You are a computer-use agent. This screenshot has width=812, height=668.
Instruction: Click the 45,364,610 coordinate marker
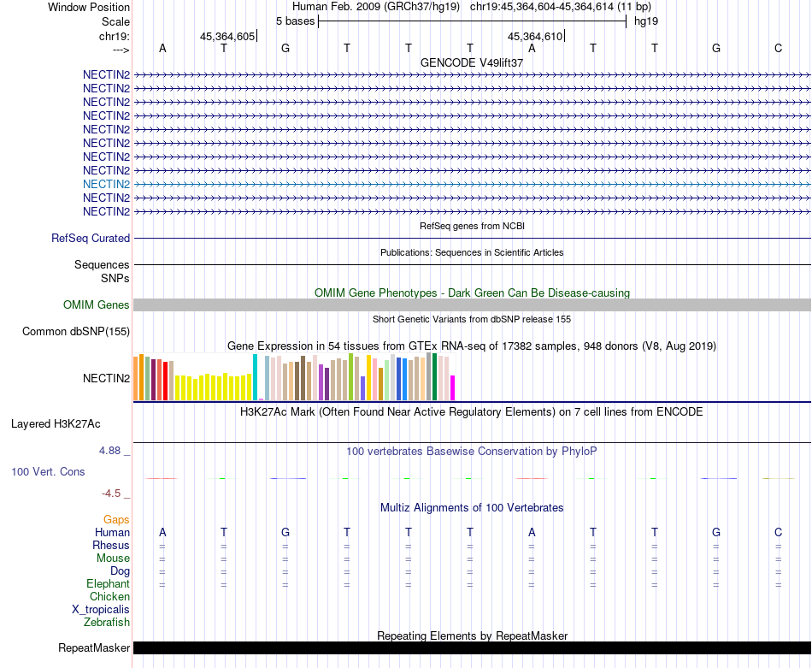(535, 36)
